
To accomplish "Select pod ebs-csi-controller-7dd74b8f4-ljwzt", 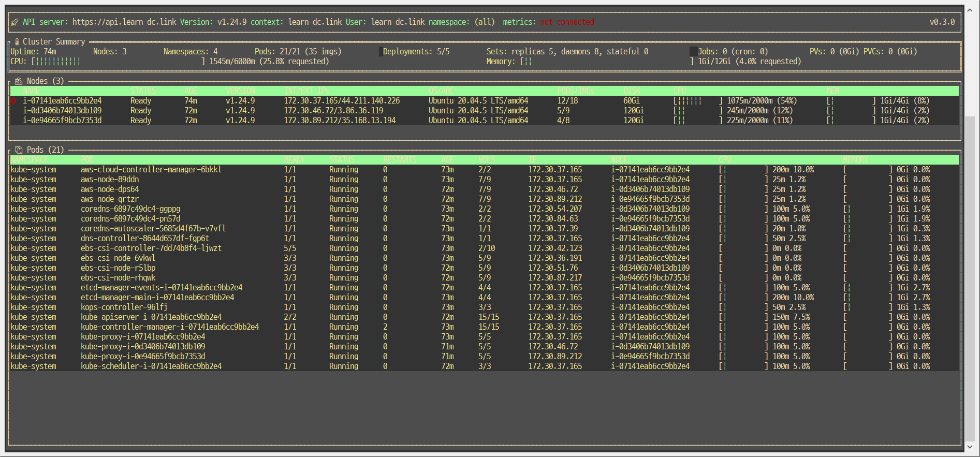I will [x=485, y=248].
